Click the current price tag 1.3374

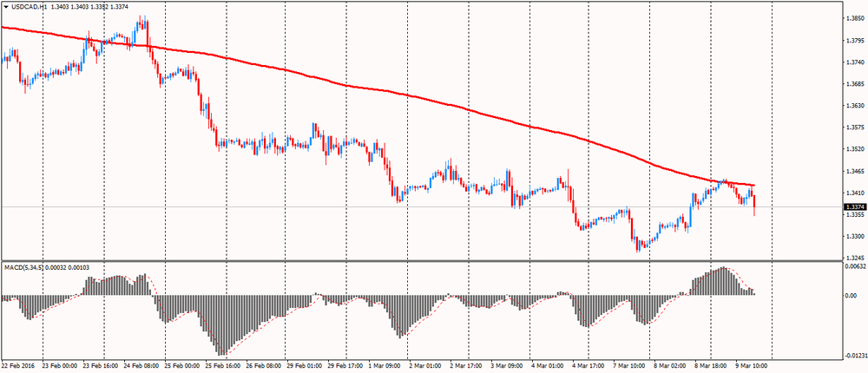point(854,207)
